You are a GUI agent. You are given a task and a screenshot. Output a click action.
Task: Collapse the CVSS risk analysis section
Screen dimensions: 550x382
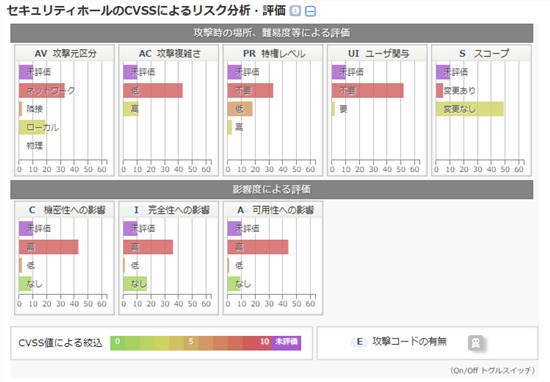310,11
